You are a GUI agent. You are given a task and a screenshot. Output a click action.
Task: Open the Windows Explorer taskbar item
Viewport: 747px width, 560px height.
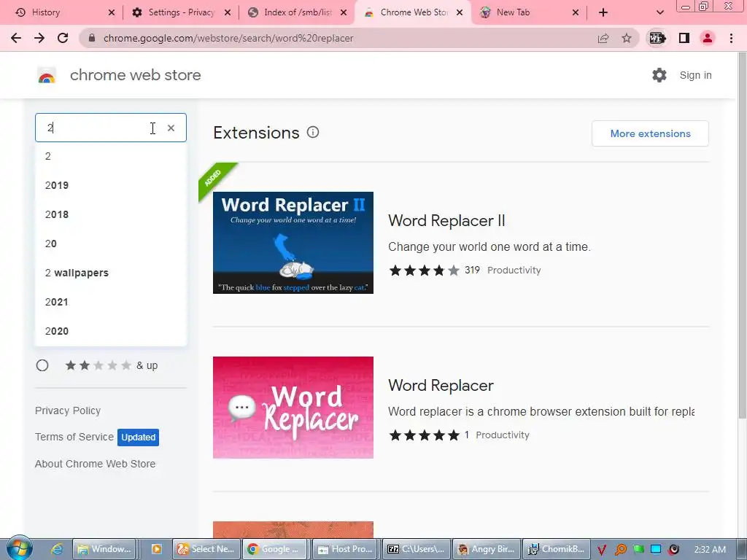click(x=104, y=549)
